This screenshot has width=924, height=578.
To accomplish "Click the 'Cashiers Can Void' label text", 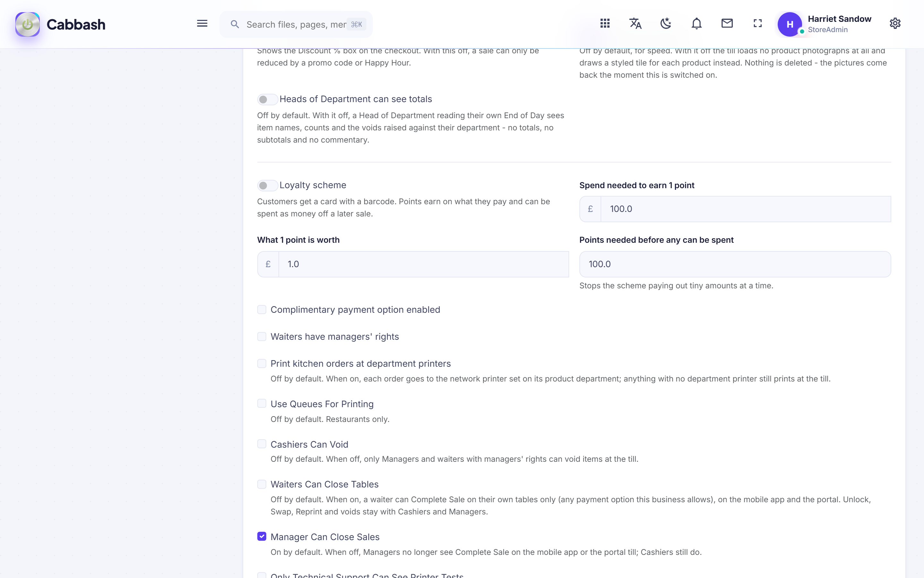I will [x=309, y=444].
